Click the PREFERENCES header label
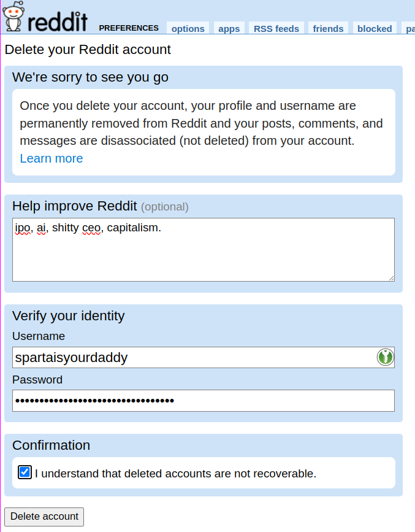Screen dimensions: 415x532 pos(129,28)
